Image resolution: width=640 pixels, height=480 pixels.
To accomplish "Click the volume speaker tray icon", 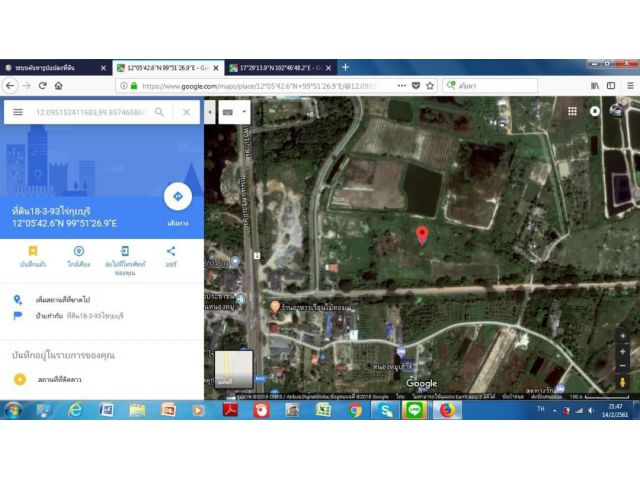I will [x=591, y=411].
